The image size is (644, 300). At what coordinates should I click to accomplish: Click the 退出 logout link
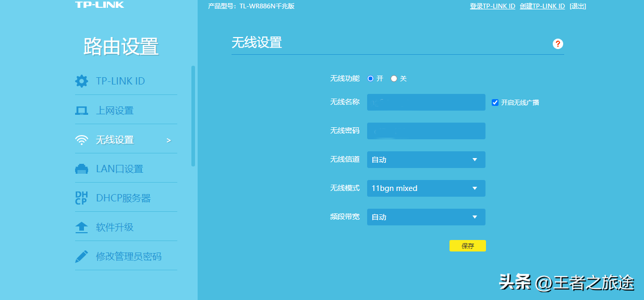(578, 6)
